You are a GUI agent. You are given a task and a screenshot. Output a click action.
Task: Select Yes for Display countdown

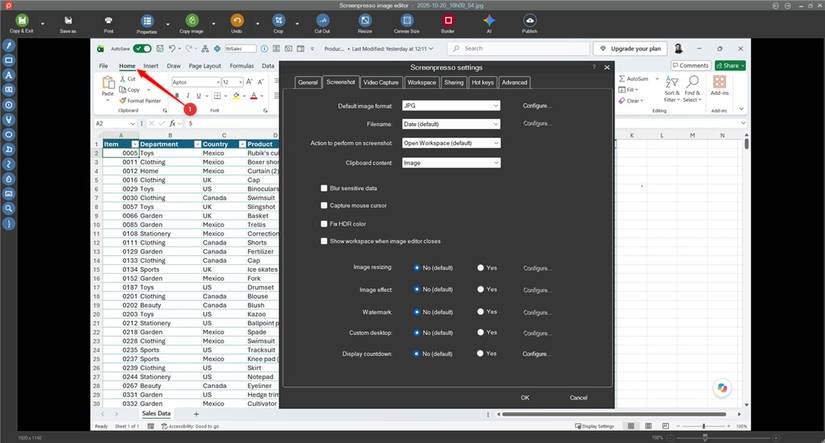click(480, 354)
